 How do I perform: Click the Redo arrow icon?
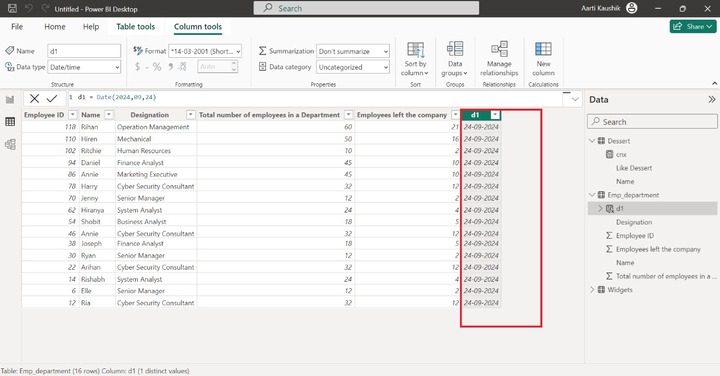tap(45, 8)
